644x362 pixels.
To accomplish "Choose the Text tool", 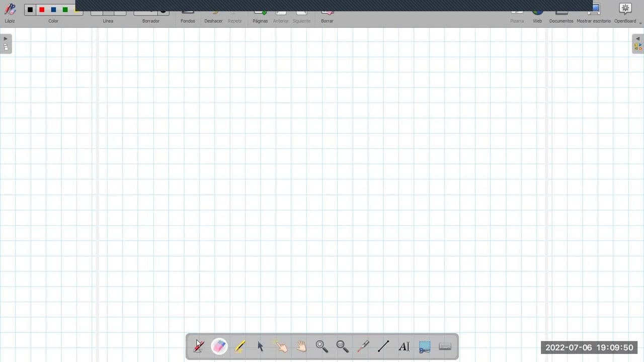I will (404, 346).
